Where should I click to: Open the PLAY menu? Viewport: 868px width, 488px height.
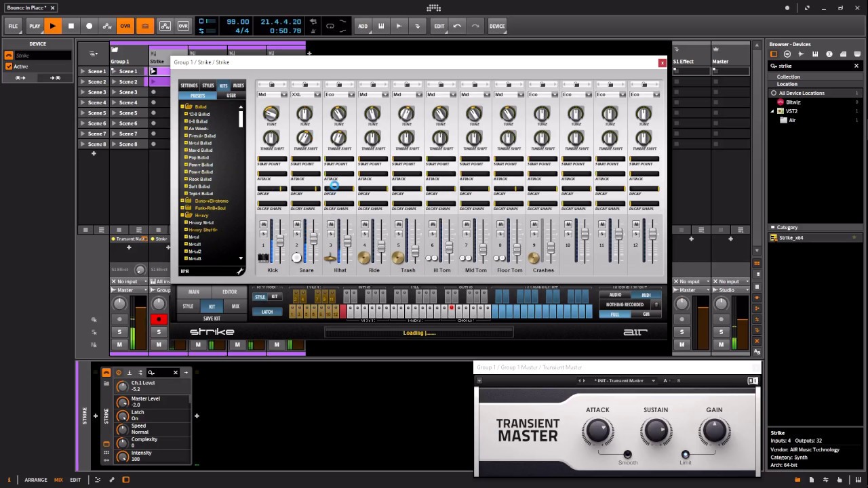35,26
